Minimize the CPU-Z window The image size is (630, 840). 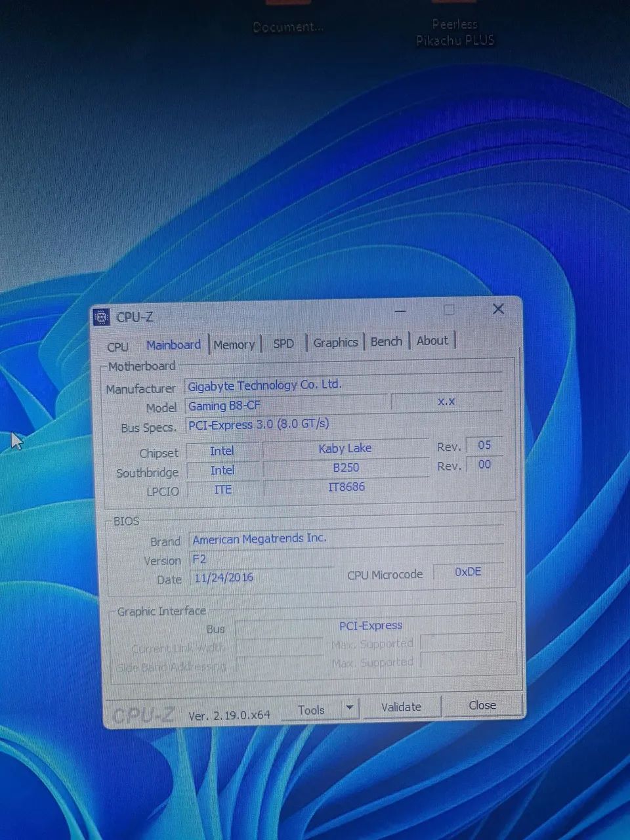[x=400, y=311]
